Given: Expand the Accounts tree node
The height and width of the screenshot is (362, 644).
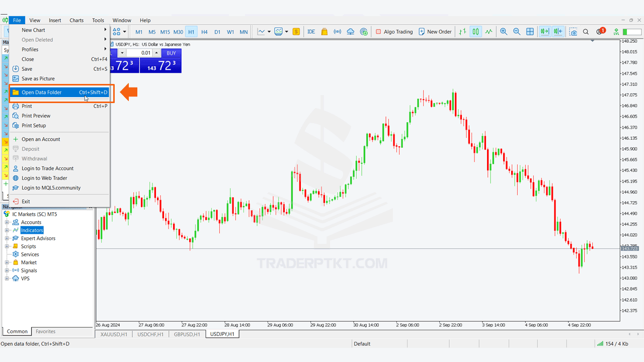Looking at the screenshot, I should (7, 222).
